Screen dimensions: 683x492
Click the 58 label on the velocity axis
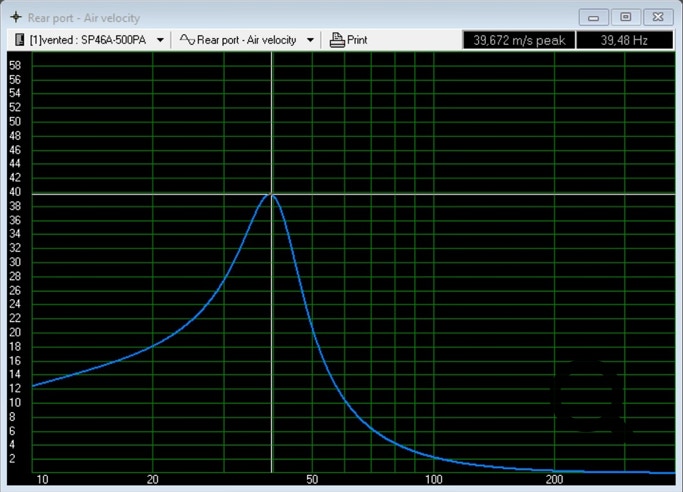(15, 65)
